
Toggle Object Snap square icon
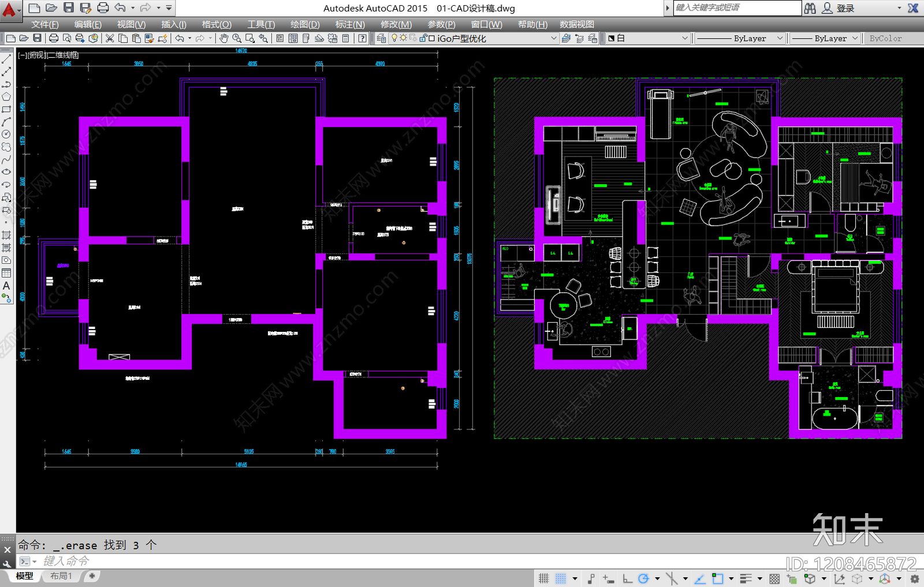pyautogui.click(x=717, y=578)
